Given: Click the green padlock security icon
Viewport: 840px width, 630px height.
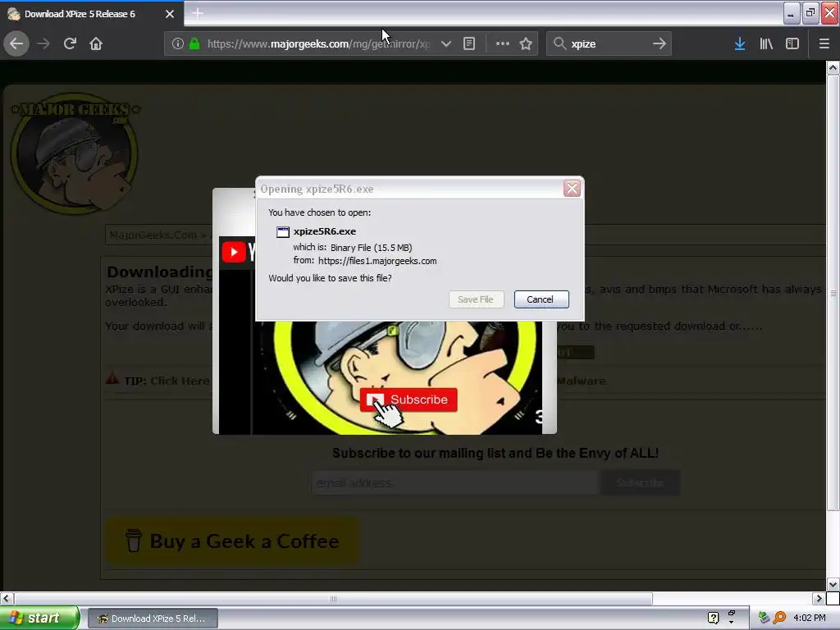Looking at the screenshot, I should coord(194,43).
